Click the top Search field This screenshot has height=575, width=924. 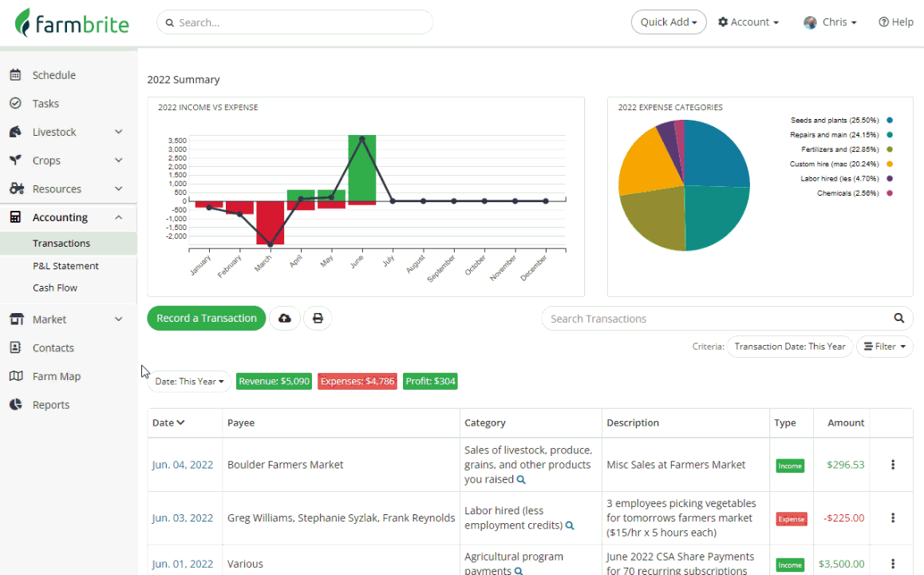(x=294, y=22)
